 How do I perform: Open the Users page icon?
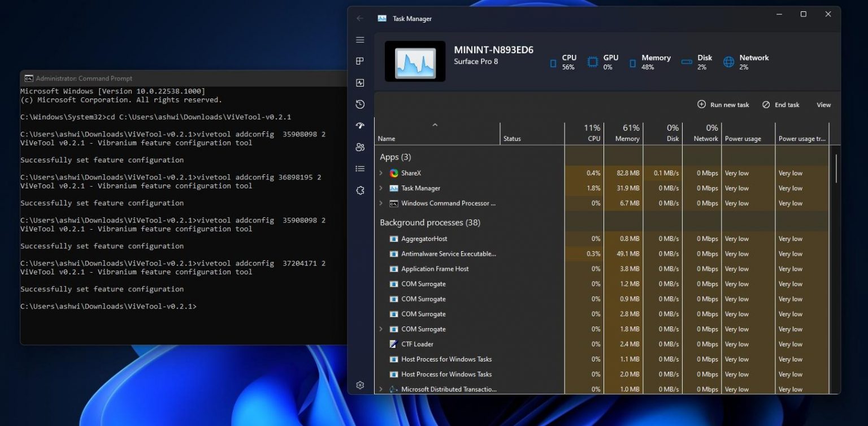pos(360,147)
